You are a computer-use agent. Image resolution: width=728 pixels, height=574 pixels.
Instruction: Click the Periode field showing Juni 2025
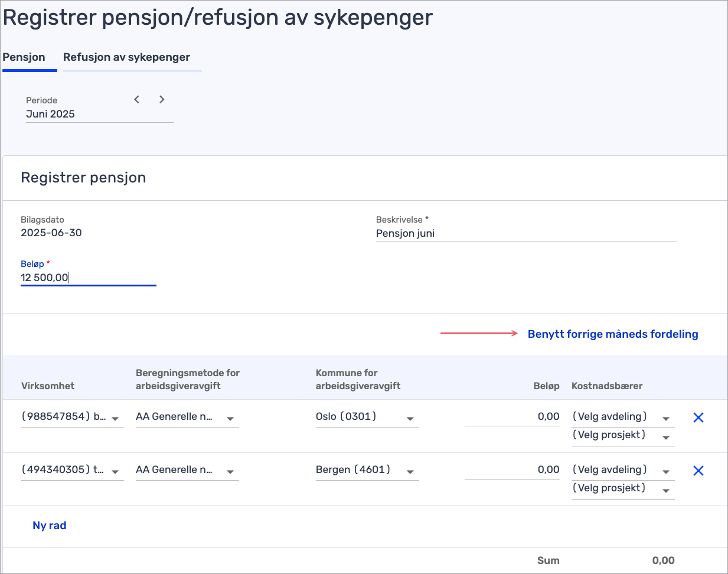coord(77,114)
